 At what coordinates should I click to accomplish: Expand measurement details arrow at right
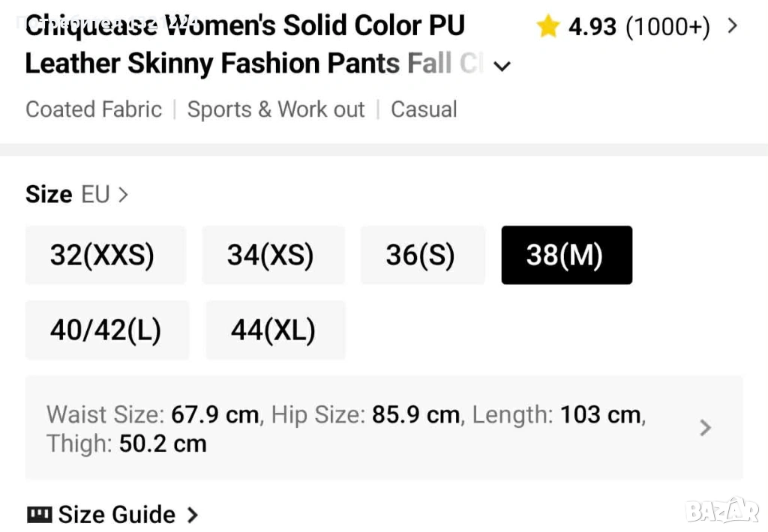click(705, 428)
